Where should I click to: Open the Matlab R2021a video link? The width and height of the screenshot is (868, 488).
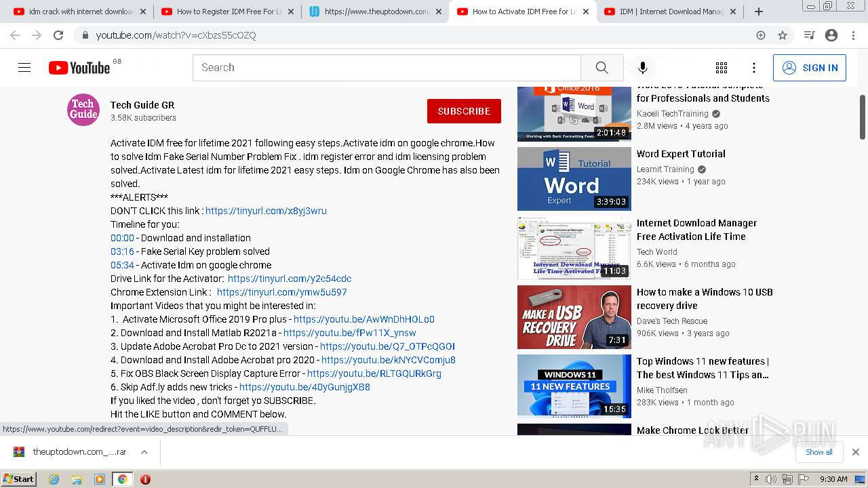point(350,333)
